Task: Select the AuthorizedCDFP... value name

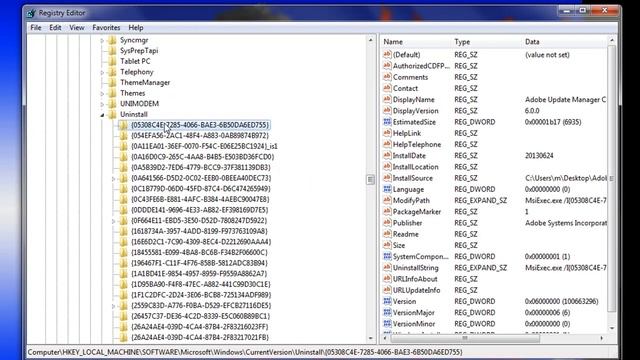Action: tap(421, 66)
